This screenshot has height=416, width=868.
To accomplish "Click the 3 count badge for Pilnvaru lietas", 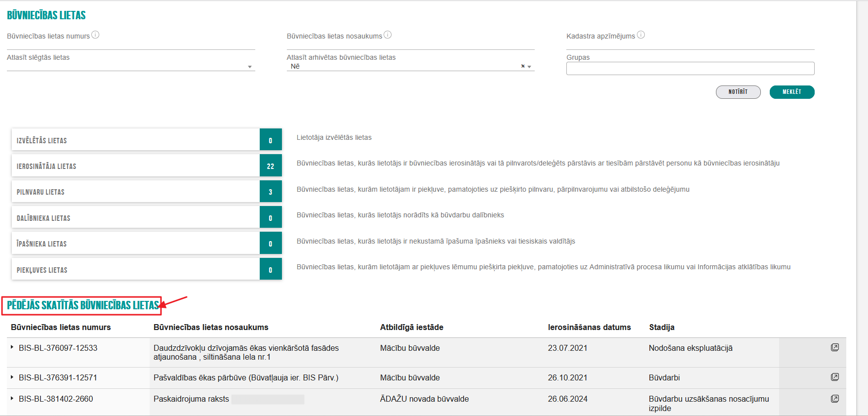I will pos(271,191).
